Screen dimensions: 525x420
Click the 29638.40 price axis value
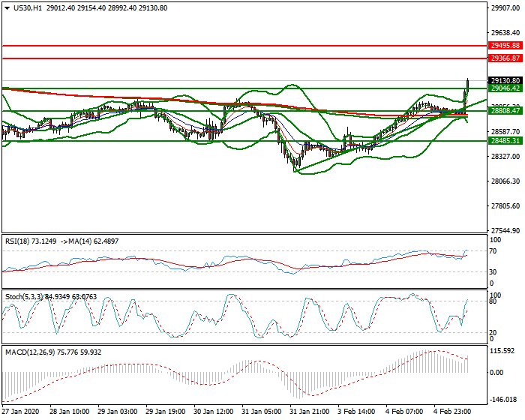(505, 33)
